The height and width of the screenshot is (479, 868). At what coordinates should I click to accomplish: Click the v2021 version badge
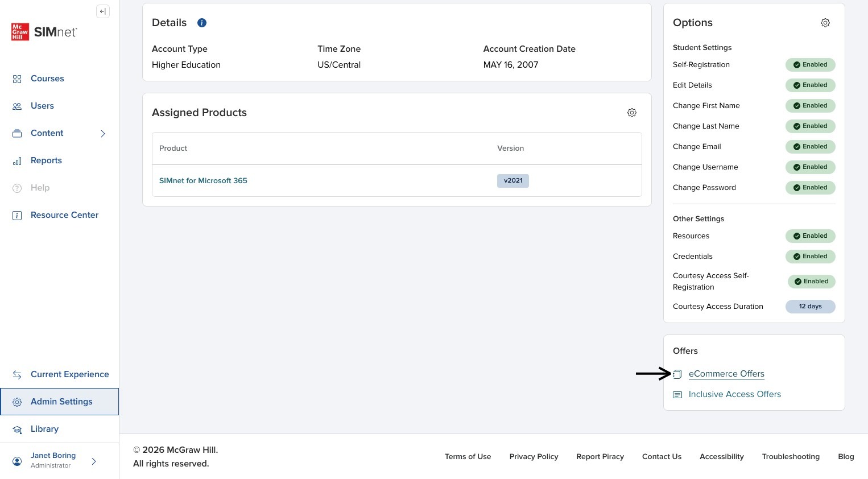click(x=513, y=181)
